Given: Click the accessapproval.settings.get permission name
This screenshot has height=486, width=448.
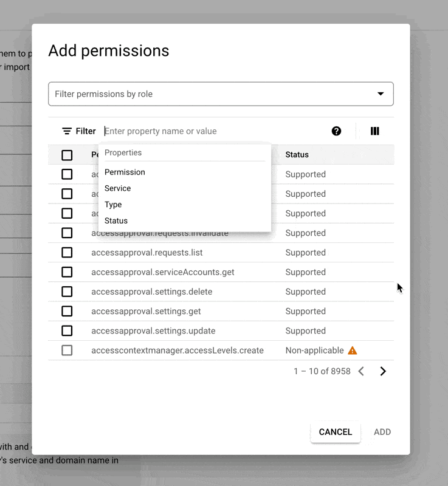Looking at the screenshot, I should point(146,311).
